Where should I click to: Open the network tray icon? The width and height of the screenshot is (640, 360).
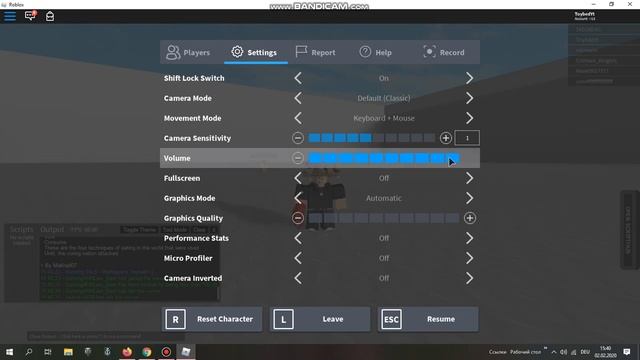click(x=573, y=352)
